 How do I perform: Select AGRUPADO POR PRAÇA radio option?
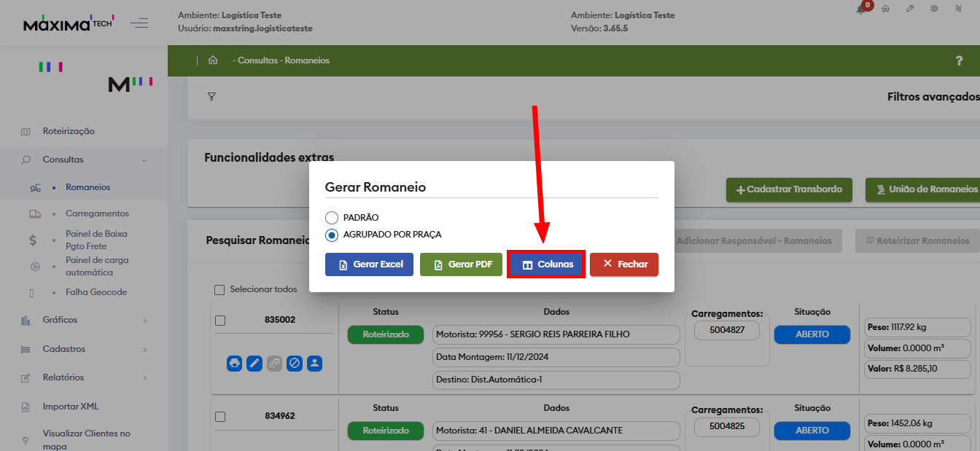coord(332,235)
